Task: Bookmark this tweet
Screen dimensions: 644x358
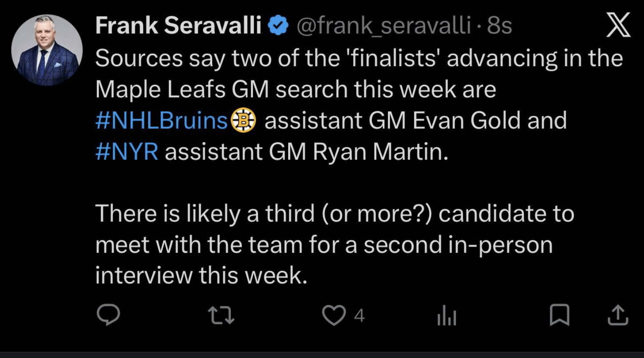Action: (559, 315)
